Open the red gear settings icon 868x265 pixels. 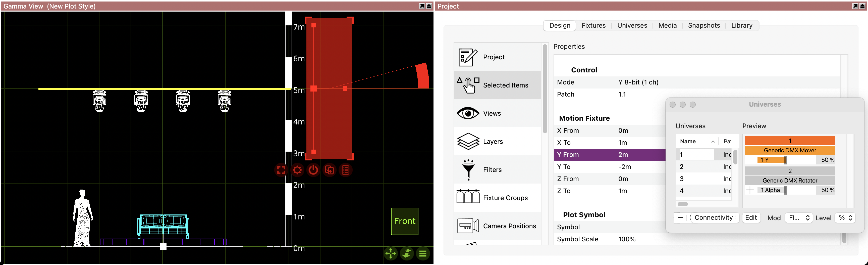coord(297,170)
